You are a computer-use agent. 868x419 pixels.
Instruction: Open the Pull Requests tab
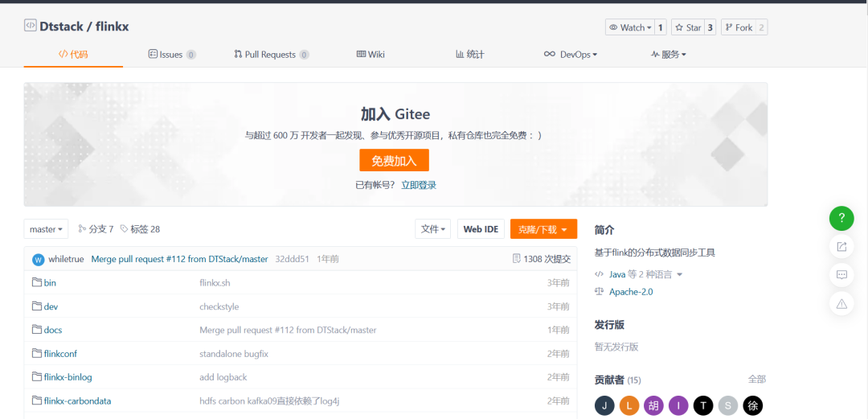pos(272,55)
